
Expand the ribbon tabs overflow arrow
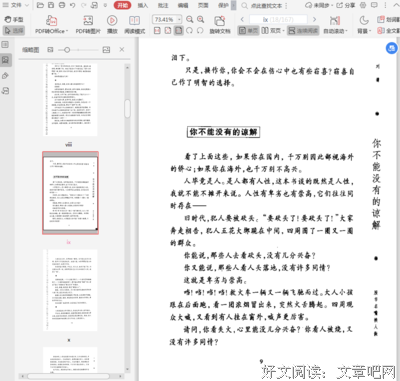coord(233,5)
